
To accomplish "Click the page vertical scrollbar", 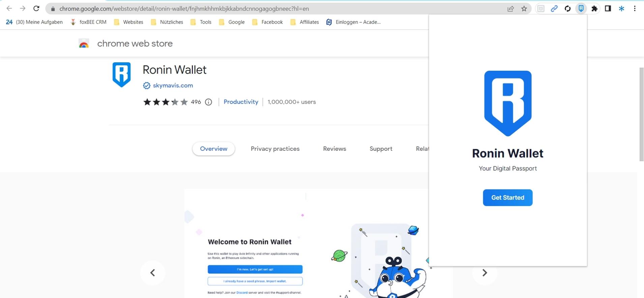I will coord(641,114).
